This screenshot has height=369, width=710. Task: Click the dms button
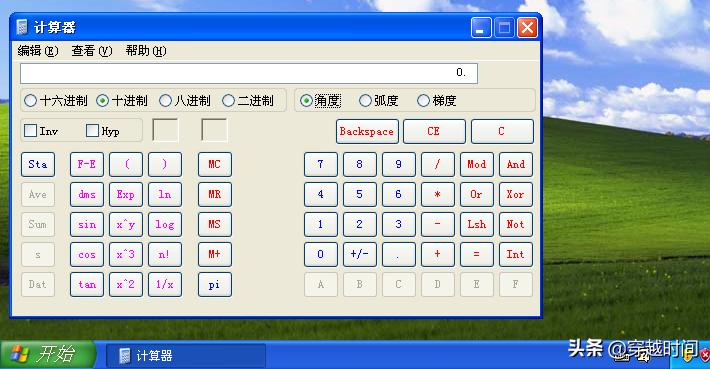87,194
